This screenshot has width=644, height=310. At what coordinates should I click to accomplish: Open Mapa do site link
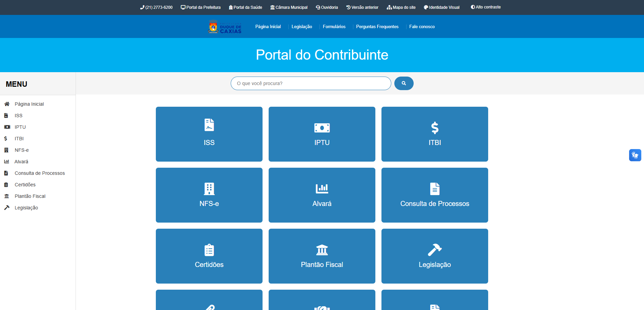pos(401,7)
